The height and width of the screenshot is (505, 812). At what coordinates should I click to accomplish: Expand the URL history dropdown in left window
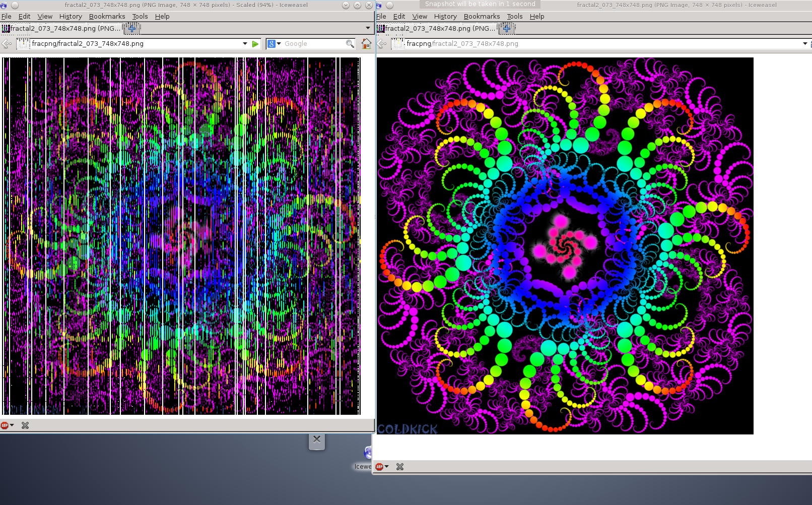[245, 44]
